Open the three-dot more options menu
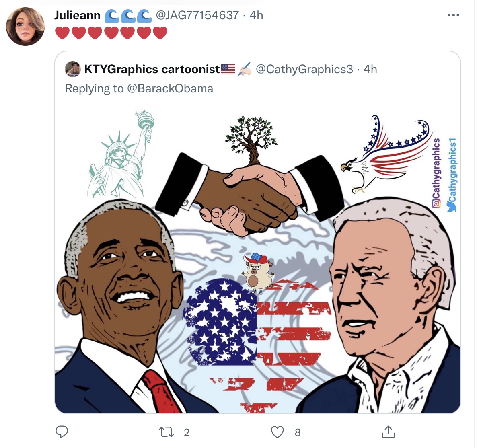 (x=453, y=15)
